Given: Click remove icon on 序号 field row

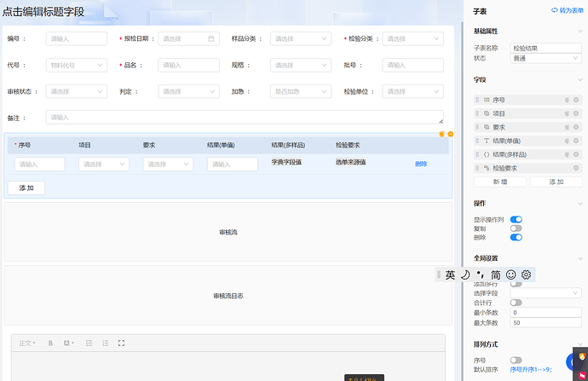Looking at the screenshot, I should [x=576, y=100].
